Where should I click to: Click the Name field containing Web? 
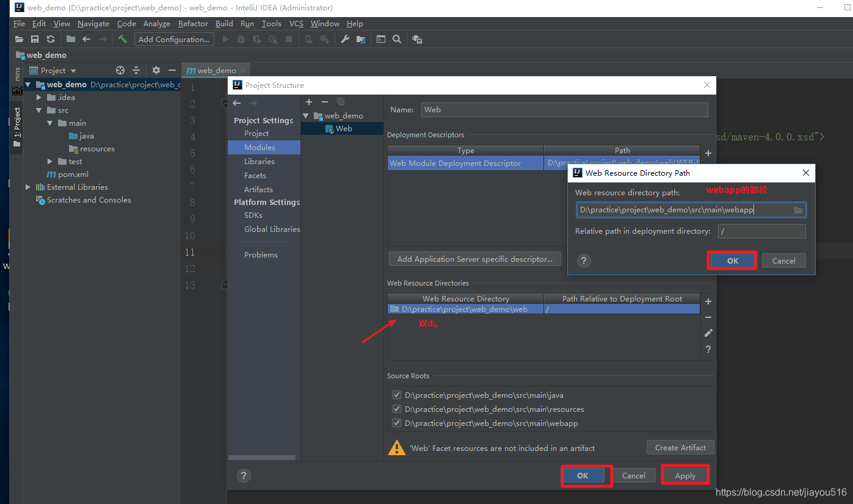(564, 110)
